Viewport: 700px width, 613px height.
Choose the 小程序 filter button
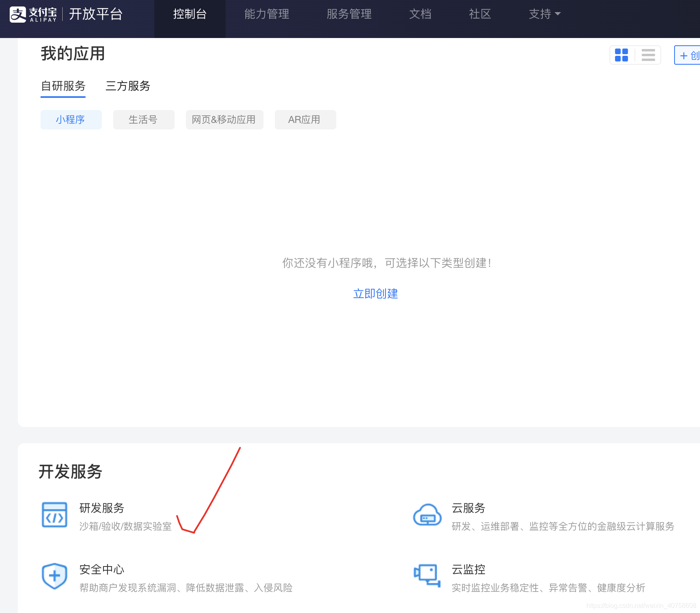(x=71, y=120)
